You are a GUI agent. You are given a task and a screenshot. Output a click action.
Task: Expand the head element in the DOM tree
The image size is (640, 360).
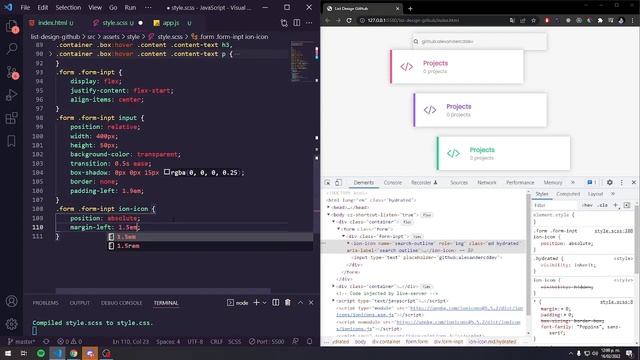pyautogui.click(x=328, y=207)
